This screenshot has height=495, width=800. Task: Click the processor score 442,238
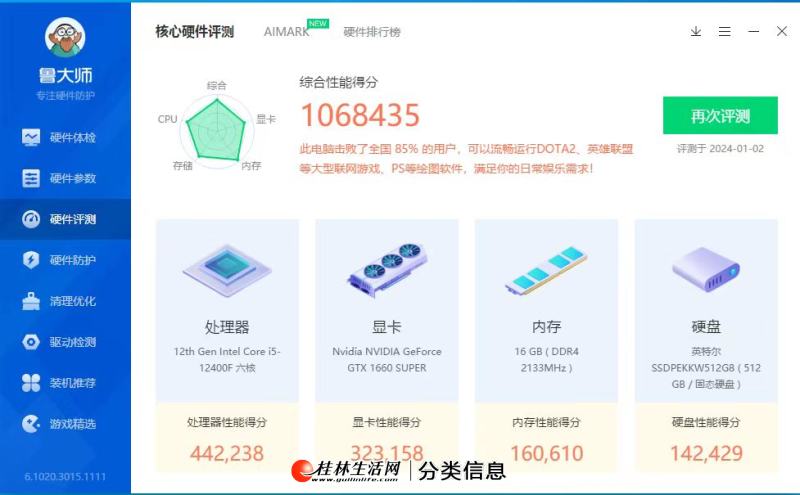click(x=227, y=453)
